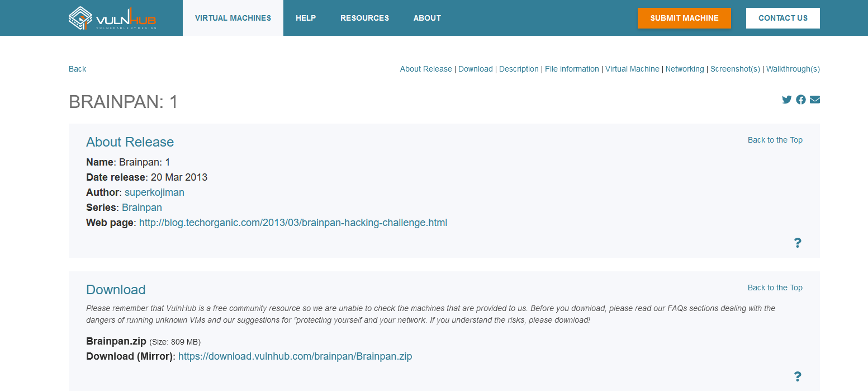Jump to the File information section link
868x391 pixels.
pos(572,69)
